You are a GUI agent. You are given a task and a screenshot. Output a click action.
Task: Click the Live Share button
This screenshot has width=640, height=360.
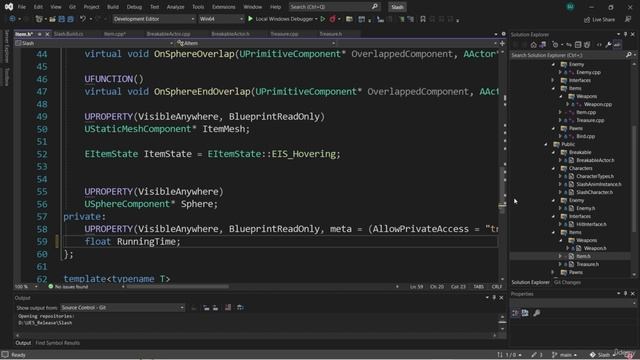[599, 19]
